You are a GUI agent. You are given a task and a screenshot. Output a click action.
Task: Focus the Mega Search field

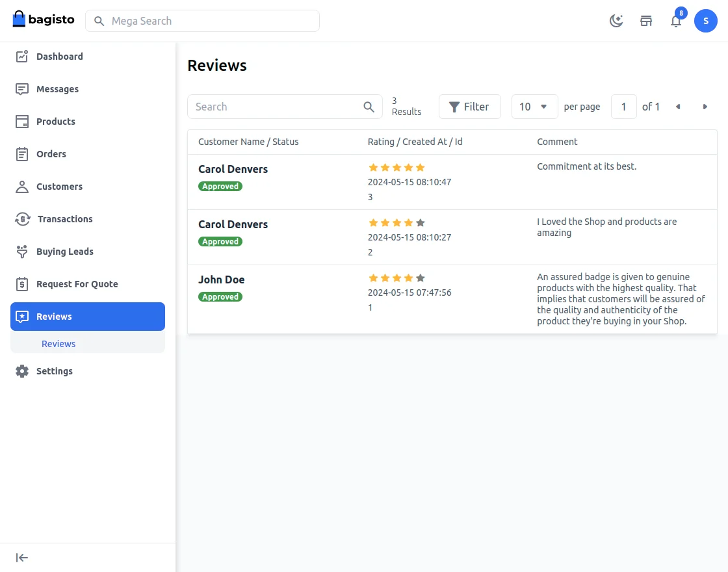click(208, 21)
